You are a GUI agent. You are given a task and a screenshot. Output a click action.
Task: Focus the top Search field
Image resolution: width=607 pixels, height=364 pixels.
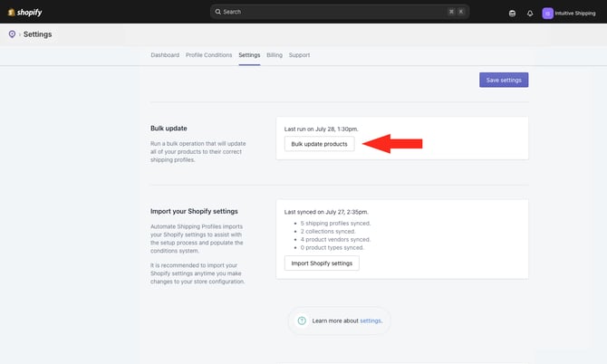tap(340, 12)
